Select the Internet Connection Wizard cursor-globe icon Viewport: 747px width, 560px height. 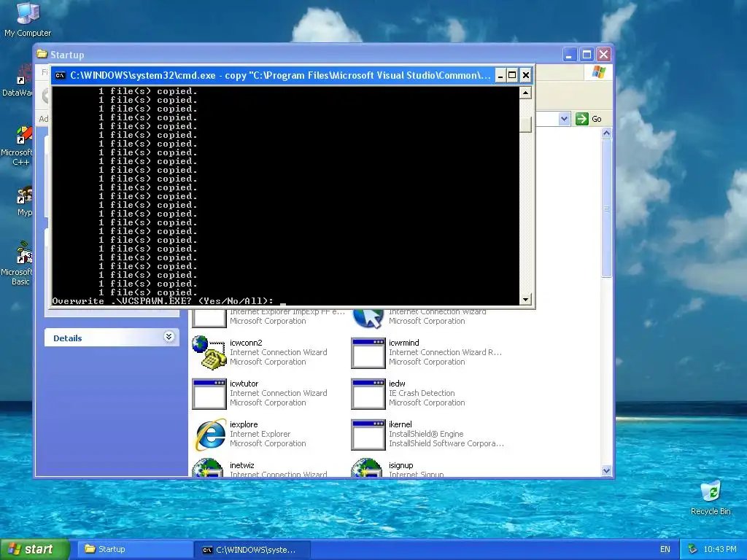coord(368,318)
